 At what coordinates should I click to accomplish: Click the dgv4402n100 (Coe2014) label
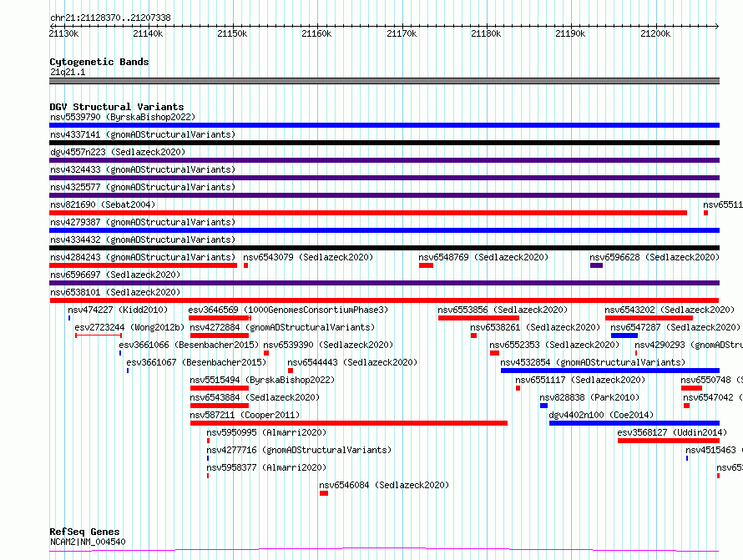point(601,415)
